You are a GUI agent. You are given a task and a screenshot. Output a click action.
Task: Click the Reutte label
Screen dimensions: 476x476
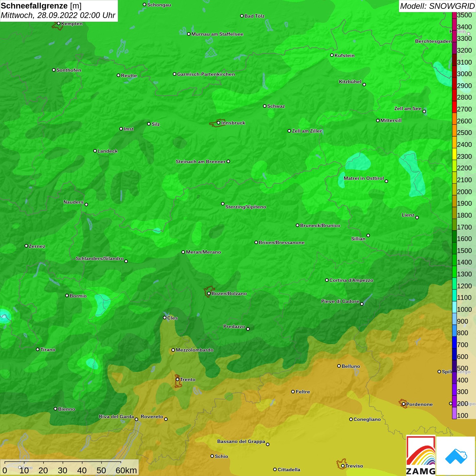click(x=129, y=75)
